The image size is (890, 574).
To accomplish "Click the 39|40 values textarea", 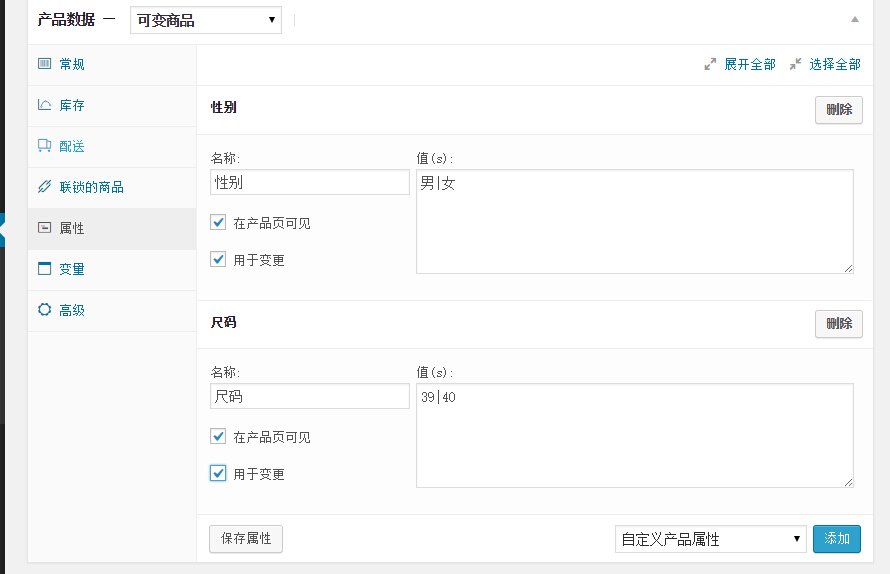I will coord(635,435).
